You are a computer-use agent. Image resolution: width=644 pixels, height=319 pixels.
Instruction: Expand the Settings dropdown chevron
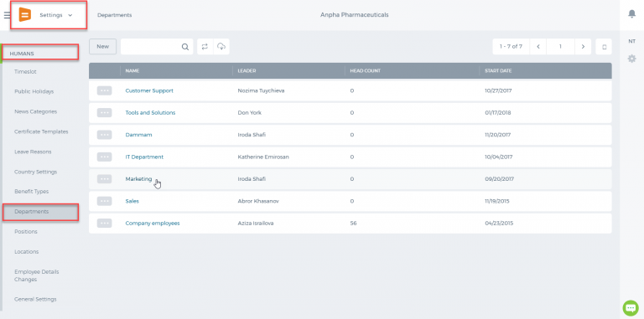(x=70, y=15)
